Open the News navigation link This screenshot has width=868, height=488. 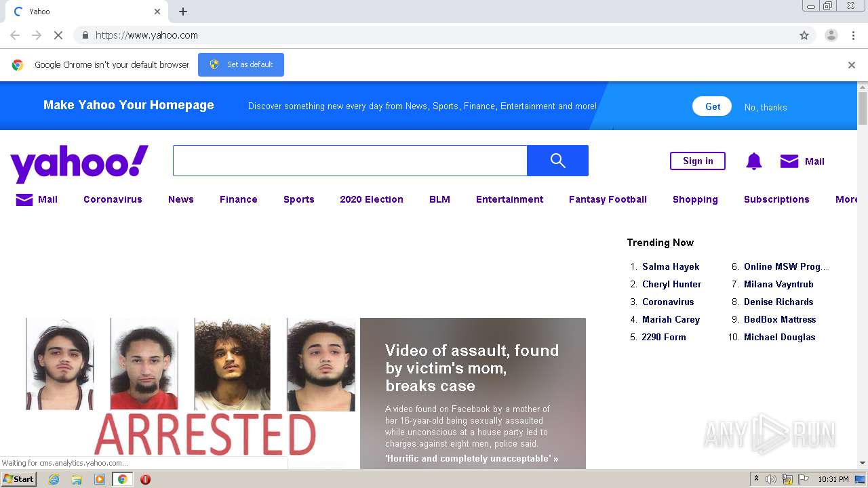click(x=181, y=199)
